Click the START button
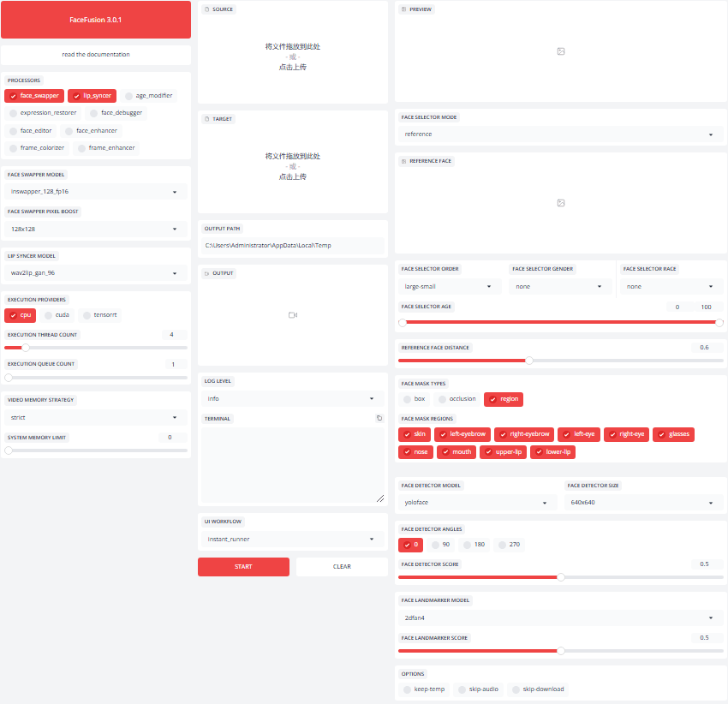Viewport: 728px width, 704px height. 243,567
